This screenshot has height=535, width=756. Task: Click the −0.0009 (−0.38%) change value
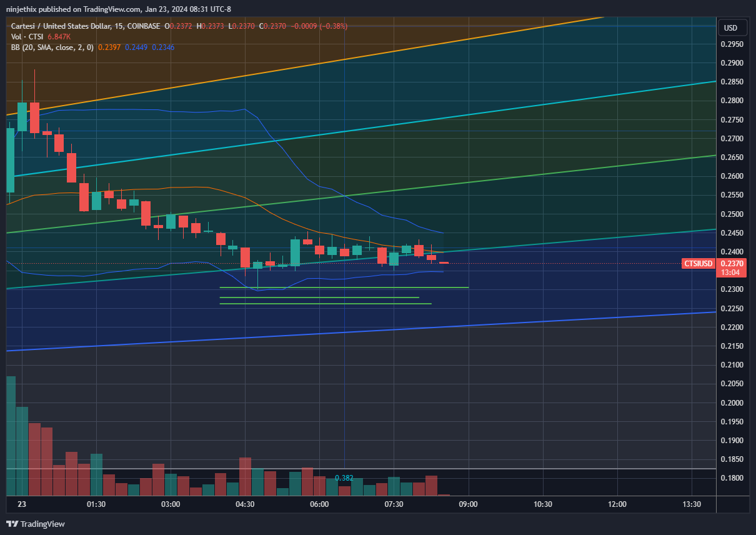coord(321,26)
